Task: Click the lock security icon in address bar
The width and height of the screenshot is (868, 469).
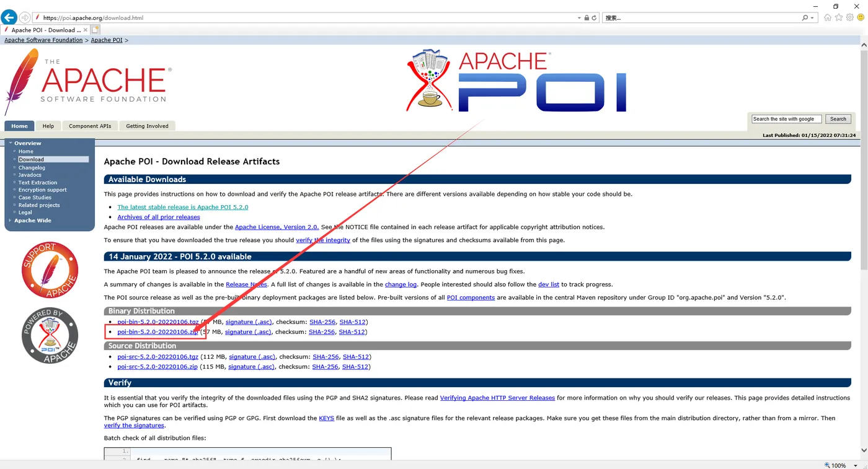Action: click(x=587, y=18)
